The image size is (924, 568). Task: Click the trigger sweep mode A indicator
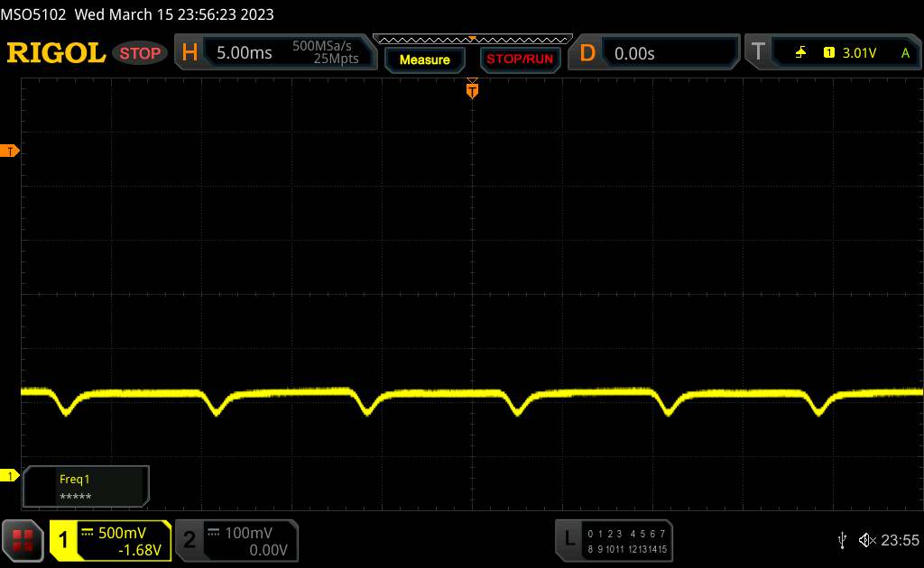point(906,53)
